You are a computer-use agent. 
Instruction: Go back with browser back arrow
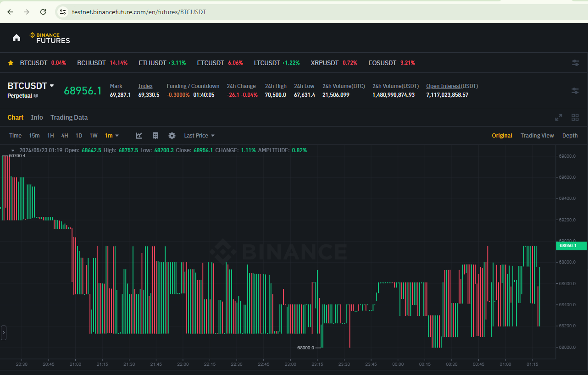[10, 12]
